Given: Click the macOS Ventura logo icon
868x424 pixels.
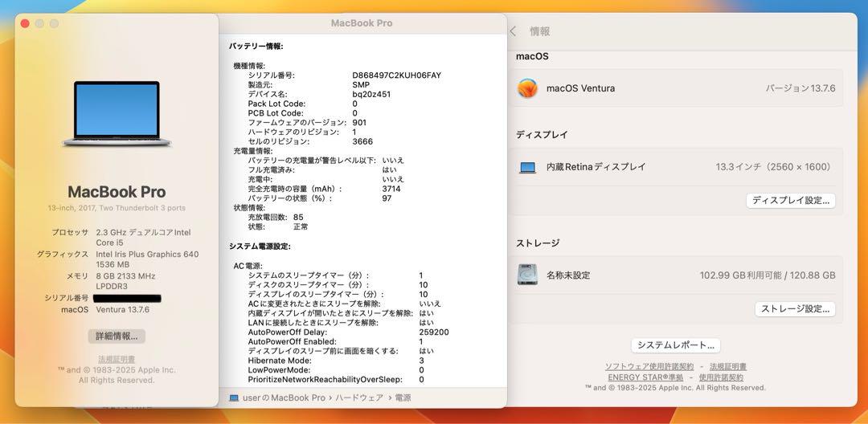Looking at the screenshot, I should point(527,88).
